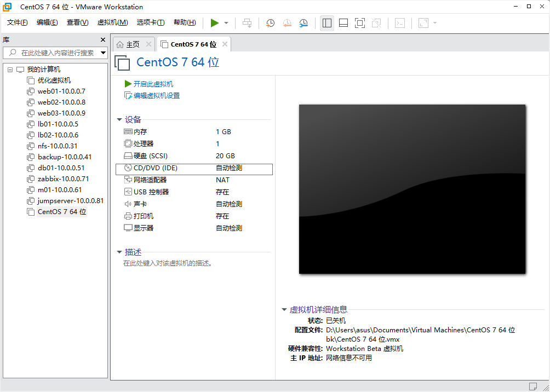
Task: Open the library search filter dropdown
Action: pyautogui.click(x=103, y=53)
